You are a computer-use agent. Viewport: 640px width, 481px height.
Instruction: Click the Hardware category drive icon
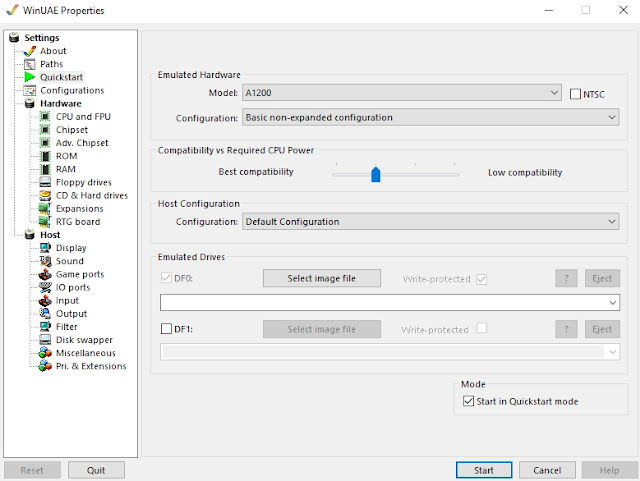(x=29, y=103)
